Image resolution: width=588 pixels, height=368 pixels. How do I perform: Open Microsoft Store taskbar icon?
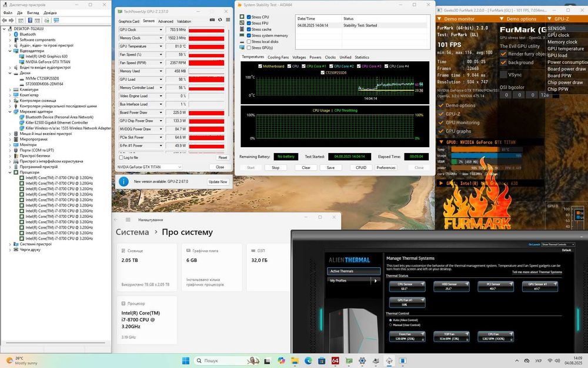coord(322,361)
